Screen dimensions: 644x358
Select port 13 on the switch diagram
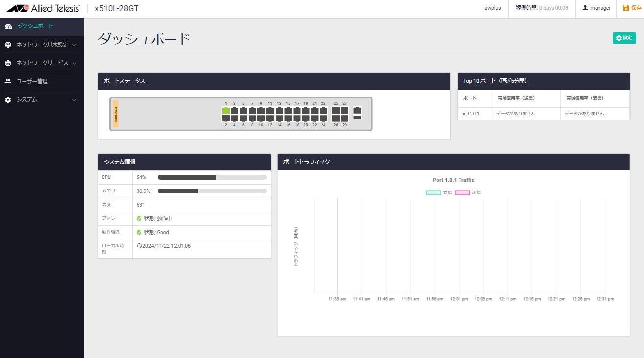pyautogui.click(x=279, y=111)
